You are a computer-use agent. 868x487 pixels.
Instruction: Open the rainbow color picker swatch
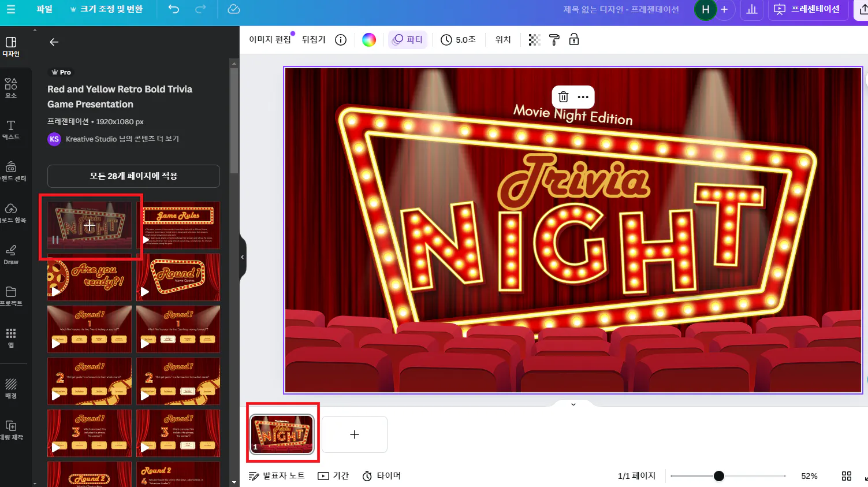point(369,40)
